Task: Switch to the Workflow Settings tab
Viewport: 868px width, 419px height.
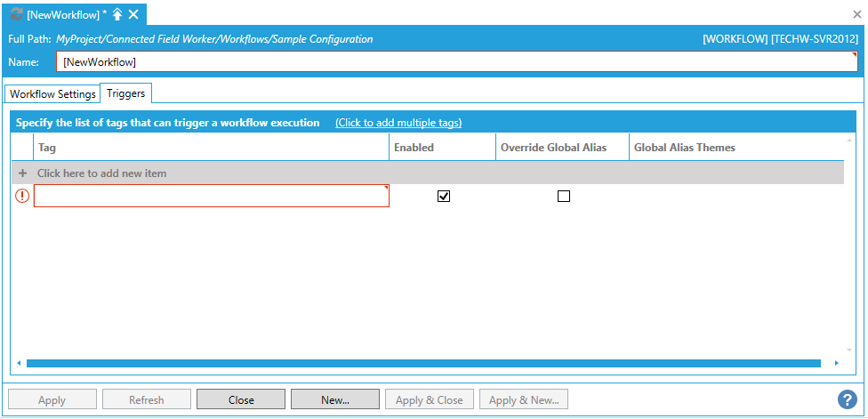Action: (x=52, y=93)
